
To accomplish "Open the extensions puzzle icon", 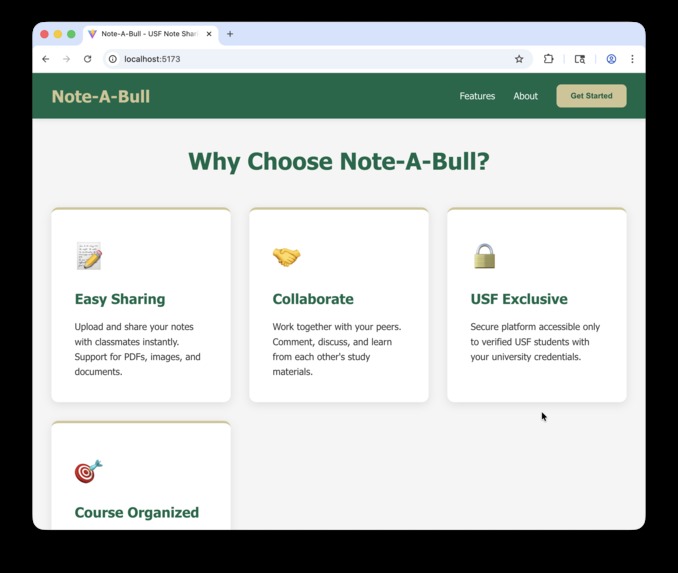I will tap(548, 59).
